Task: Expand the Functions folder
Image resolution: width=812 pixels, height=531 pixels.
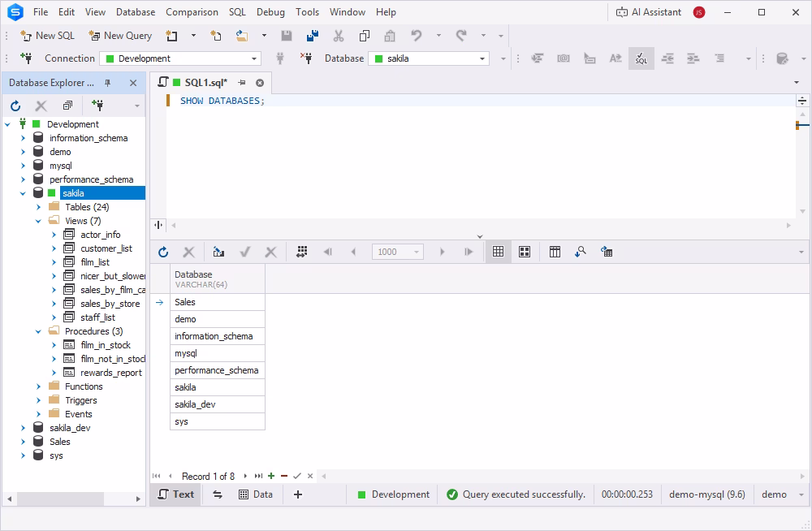Action: [38, 386]
